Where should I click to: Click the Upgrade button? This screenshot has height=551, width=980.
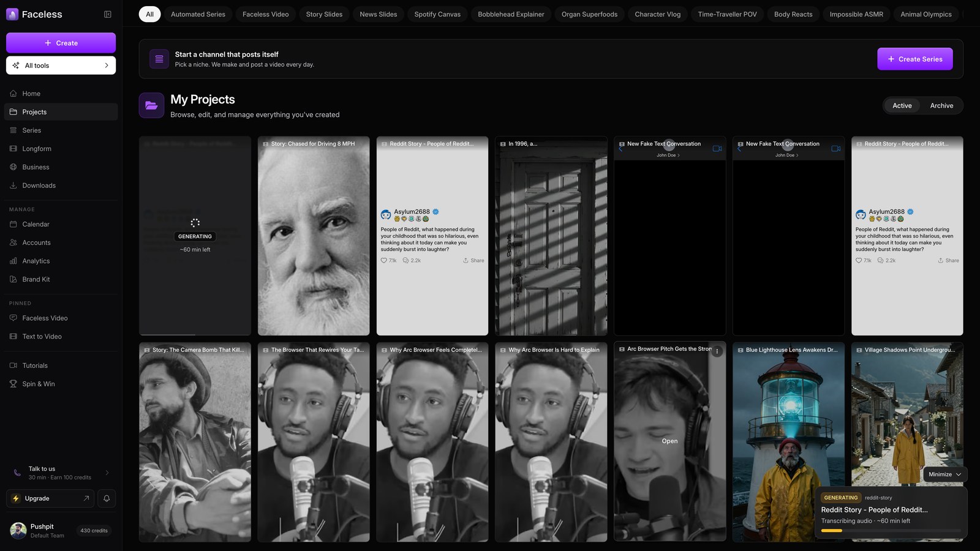click(50, 498)
